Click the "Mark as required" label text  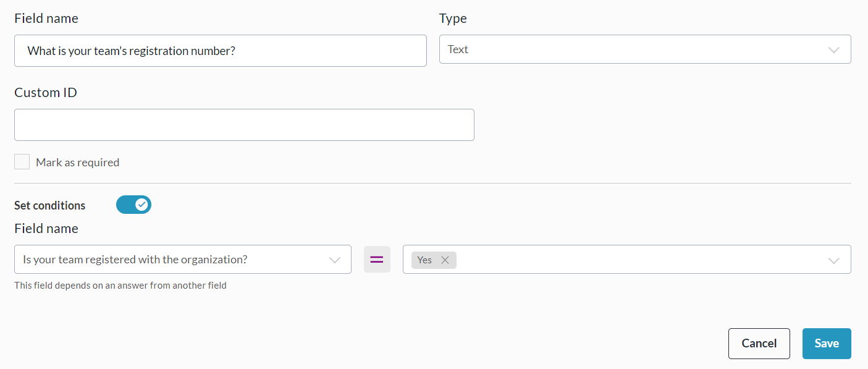[x=77, y=163]
